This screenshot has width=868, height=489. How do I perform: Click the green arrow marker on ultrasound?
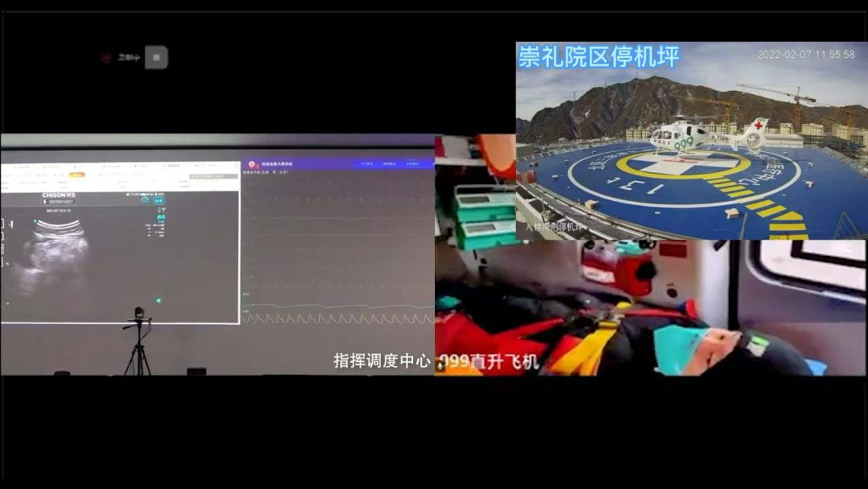158,301
